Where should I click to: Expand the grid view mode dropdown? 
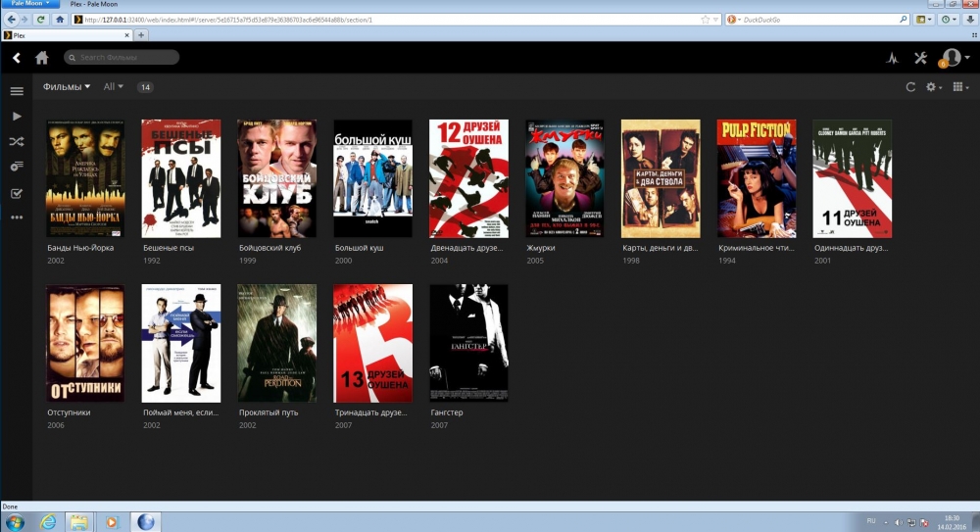[960, 87]
